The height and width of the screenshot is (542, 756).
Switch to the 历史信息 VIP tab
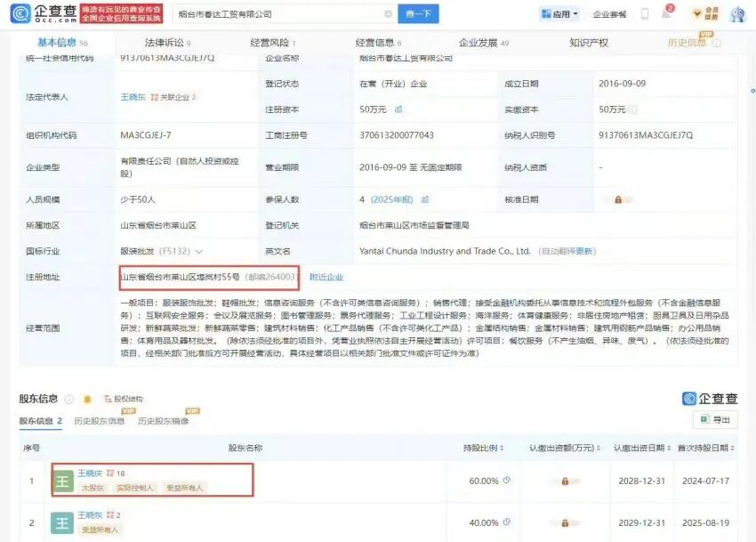(687, 43)
